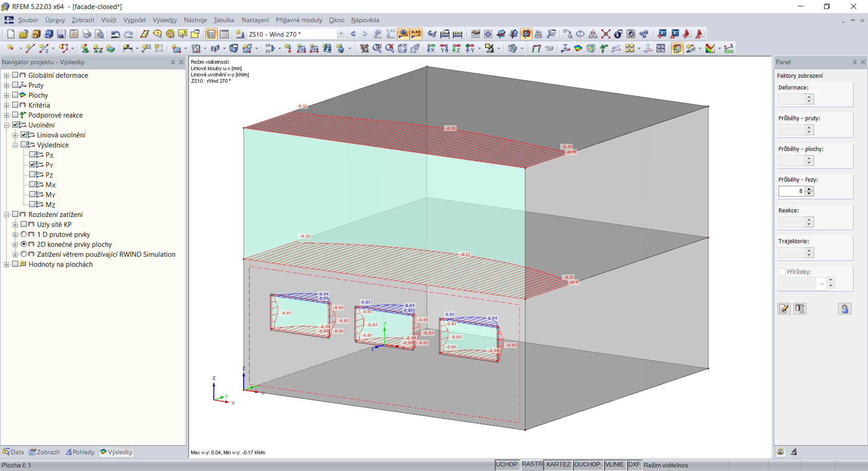Uncheck the Py resultant box
868x471 pixels.
[x=32, y=165]
